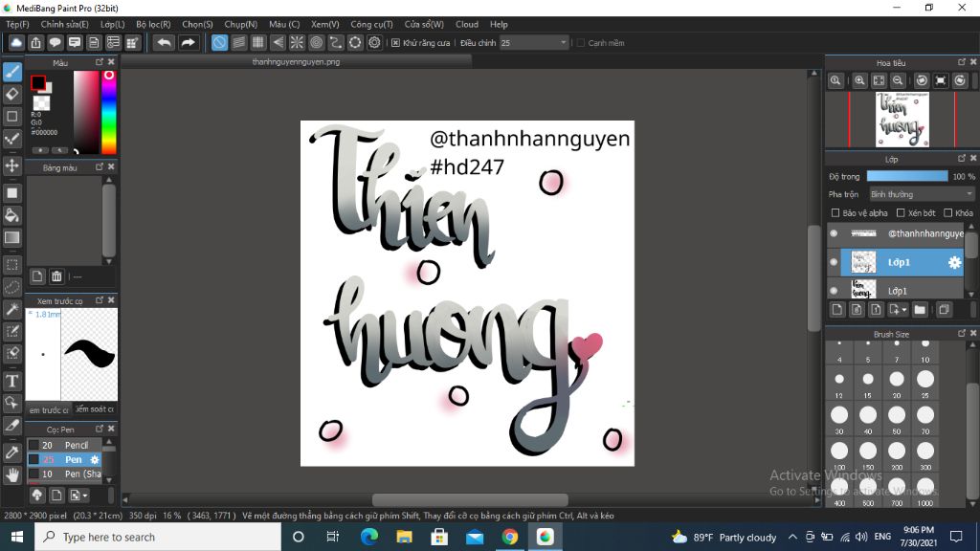Select the Move tool
This screenshot has width=980, height=551.
pos(12,165)
